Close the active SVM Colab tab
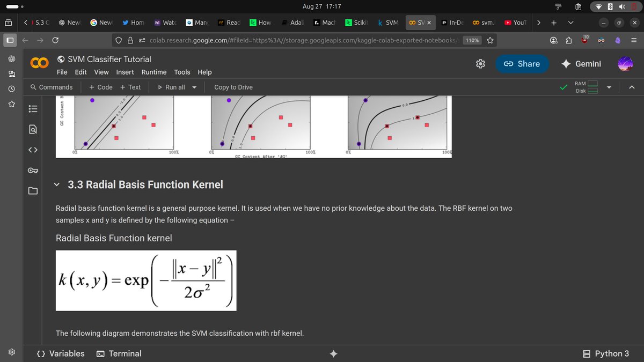Screen dimensions: 644x362 tap(429, 23)
